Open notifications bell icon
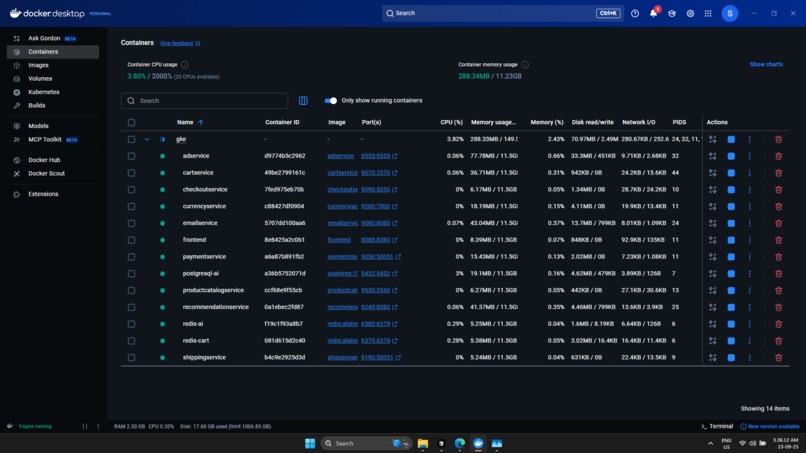The image size is (806, 453). coord(653,13)
